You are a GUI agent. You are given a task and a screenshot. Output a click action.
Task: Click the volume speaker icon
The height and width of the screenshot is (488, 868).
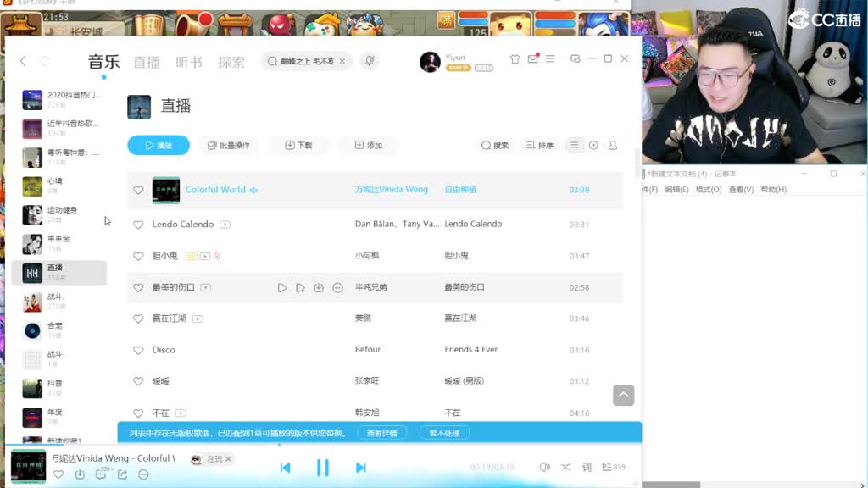[x=545, y=467]
